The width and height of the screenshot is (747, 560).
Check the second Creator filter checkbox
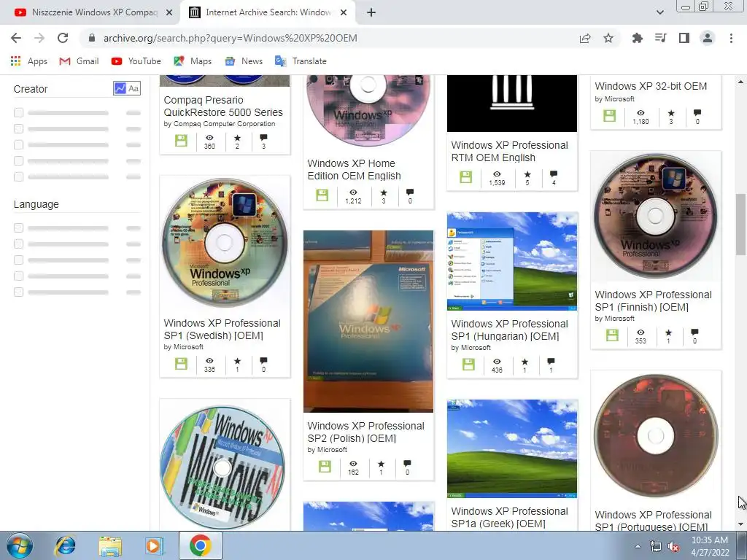18,128
